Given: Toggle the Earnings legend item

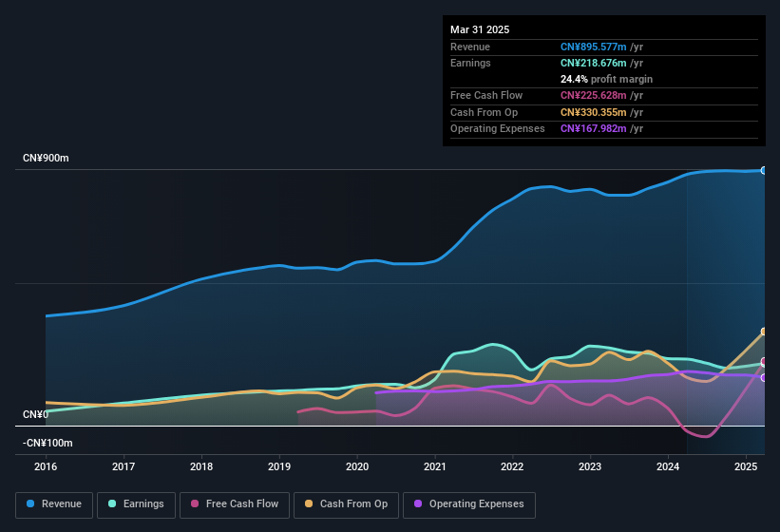Looking at the screenshot, I should (x=136, y=504).
